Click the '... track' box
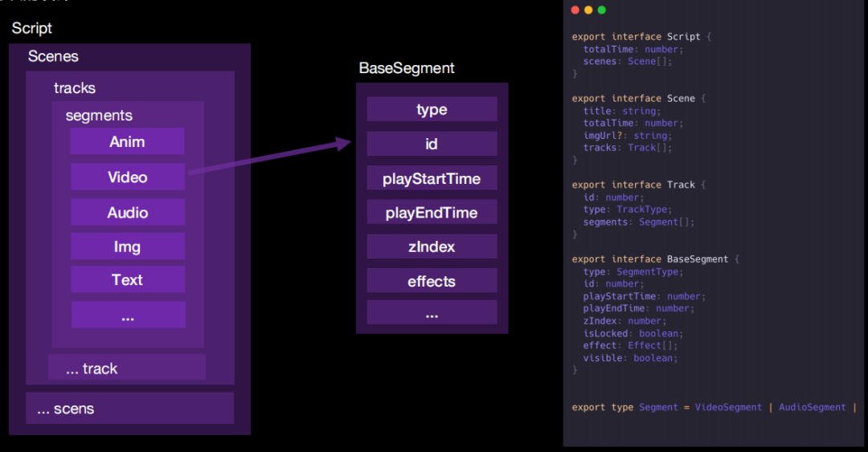Screen dimensions: 868x452 (x=127, y=367)
